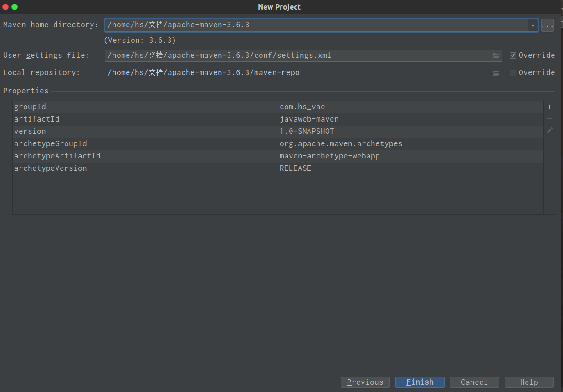
Task: Open folder browser for Local repository
Action: (496, 73)
